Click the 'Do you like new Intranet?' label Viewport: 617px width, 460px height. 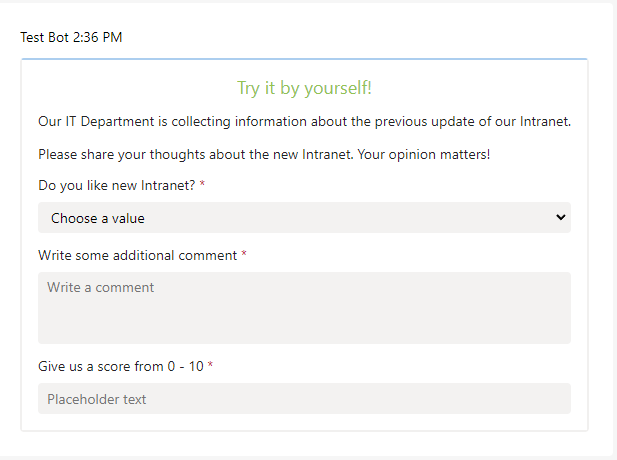click(x=116, y=185)
